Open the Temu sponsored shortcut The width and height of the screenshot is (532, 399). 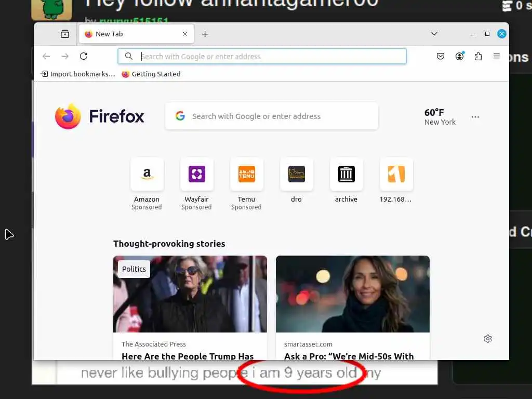tap(246, 184)
